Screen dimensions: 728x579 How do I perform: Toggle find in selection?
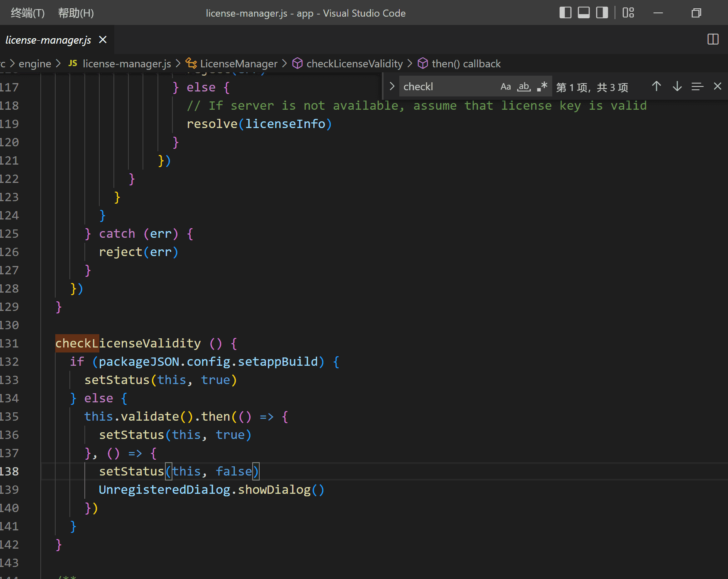pos(697,86)
